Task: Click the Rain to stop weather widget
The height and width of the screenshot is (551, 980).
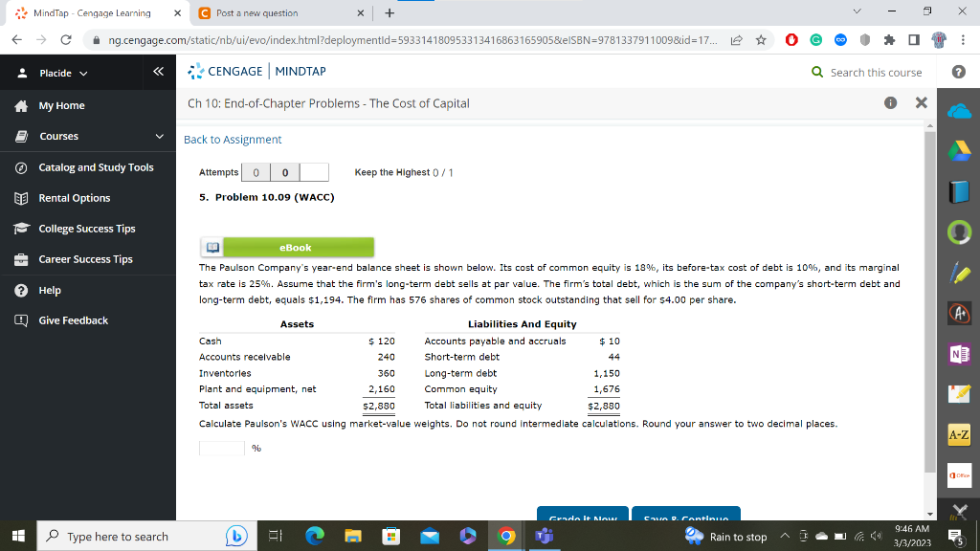Action: tap(726, 536)
